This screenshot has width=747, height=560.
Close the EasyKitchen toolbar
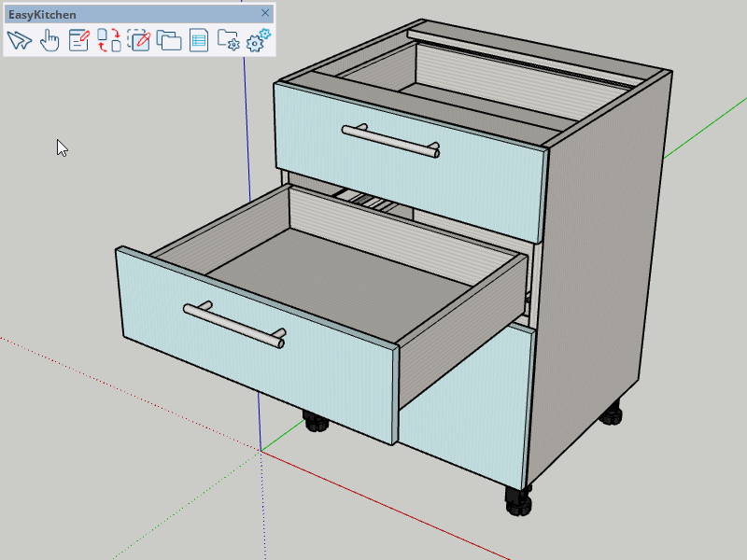click(265, 13)
